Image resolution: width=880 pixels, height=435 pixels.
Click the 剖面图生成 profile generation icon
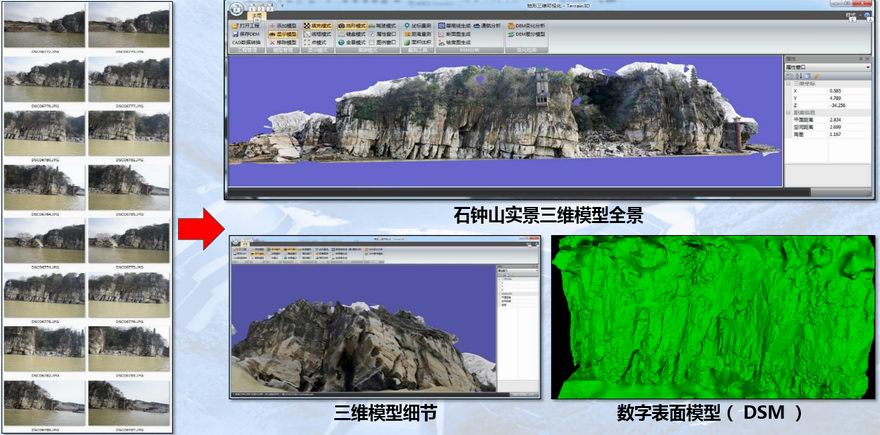click(x=442, y=34)
